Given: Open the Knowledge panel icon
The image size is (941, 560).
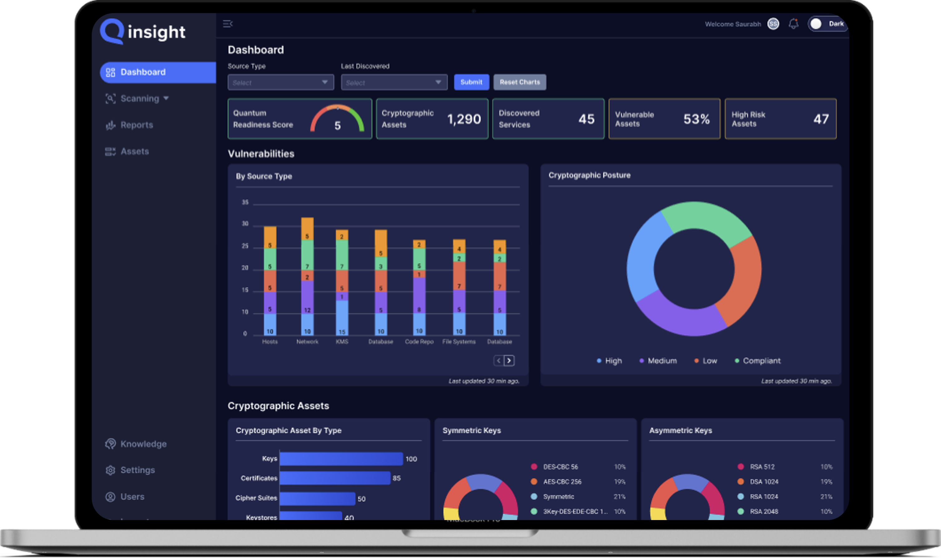Looking at the screenshot, I should (x=110, y=443).
